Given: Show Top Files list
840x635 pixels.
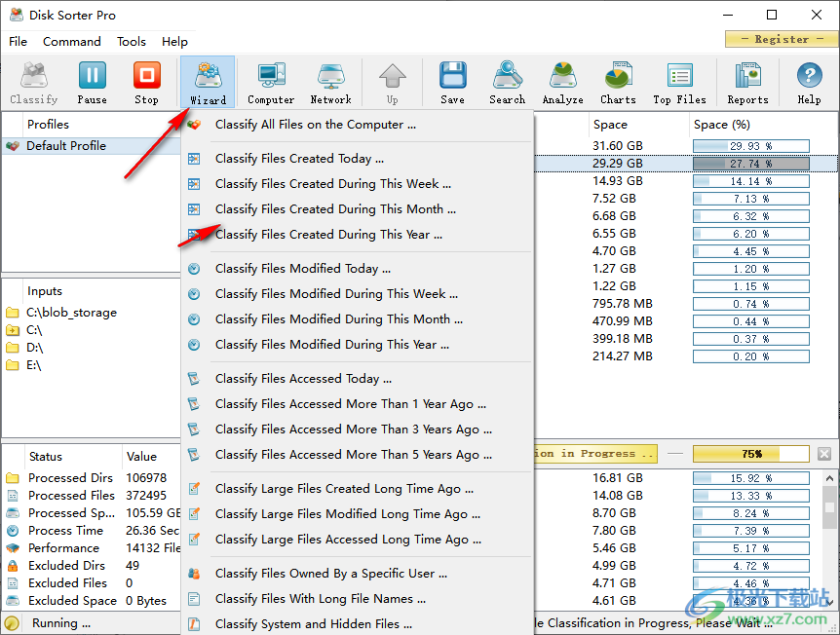Looking at the screenshot, I should coord(680,83).
